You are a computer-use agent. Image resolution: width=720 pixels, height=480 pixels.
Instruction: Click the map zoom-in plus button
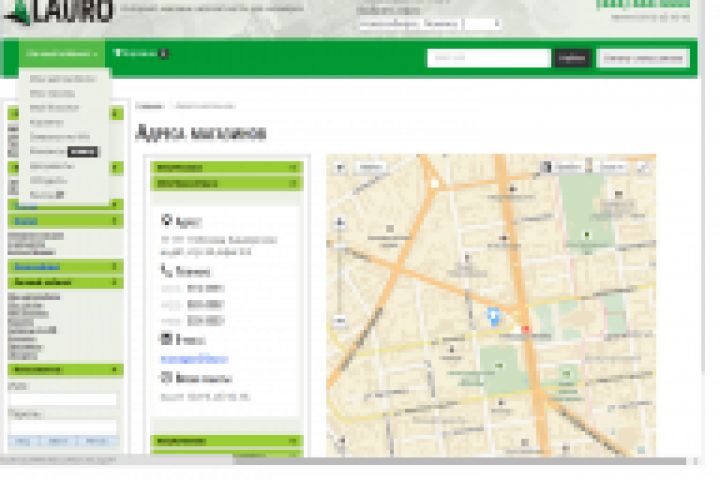340,223
